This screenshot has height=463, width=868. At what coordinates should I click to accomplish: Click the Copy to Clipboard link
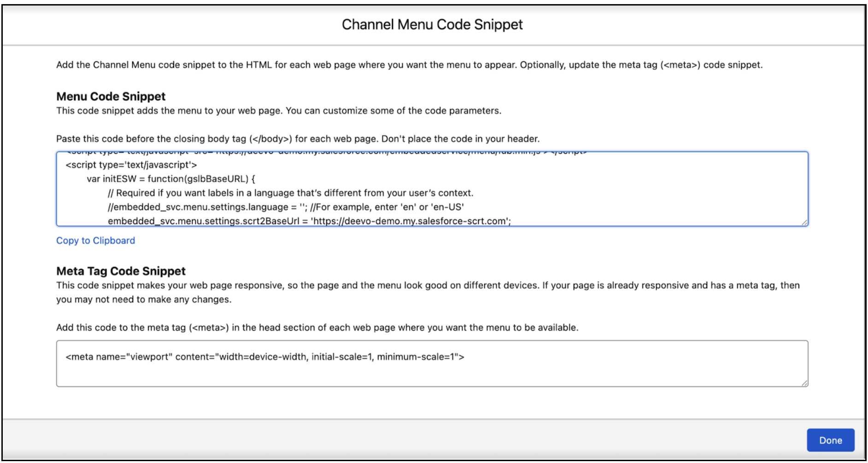(95, 240)
